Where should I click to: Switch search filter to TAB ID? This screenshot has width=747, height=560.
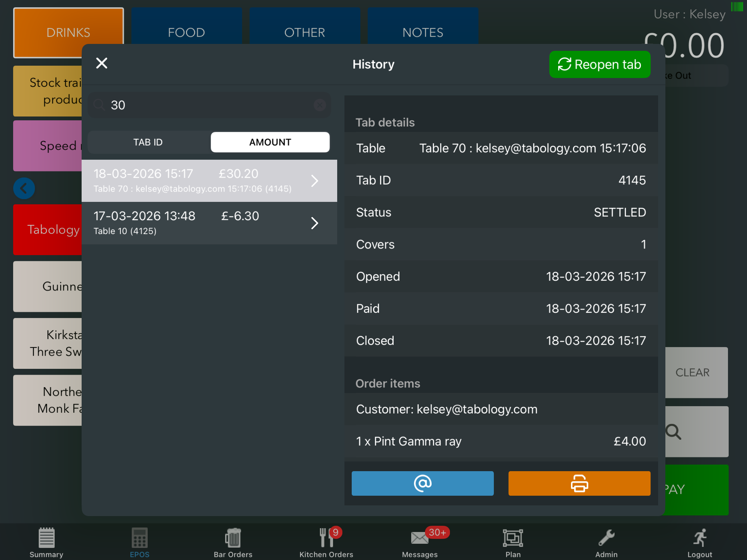pyautogui.click(x=148, y=142)
